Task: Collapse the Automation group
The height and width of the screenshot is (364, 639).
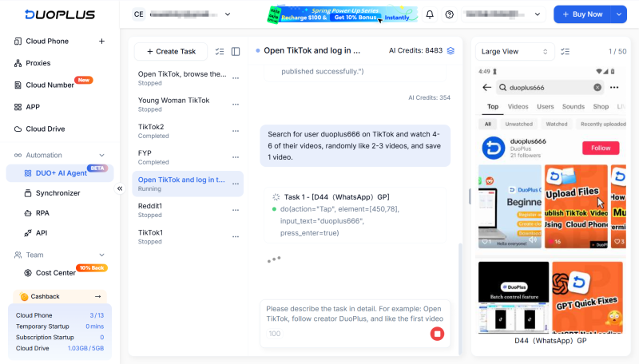Action: point(102,155)
